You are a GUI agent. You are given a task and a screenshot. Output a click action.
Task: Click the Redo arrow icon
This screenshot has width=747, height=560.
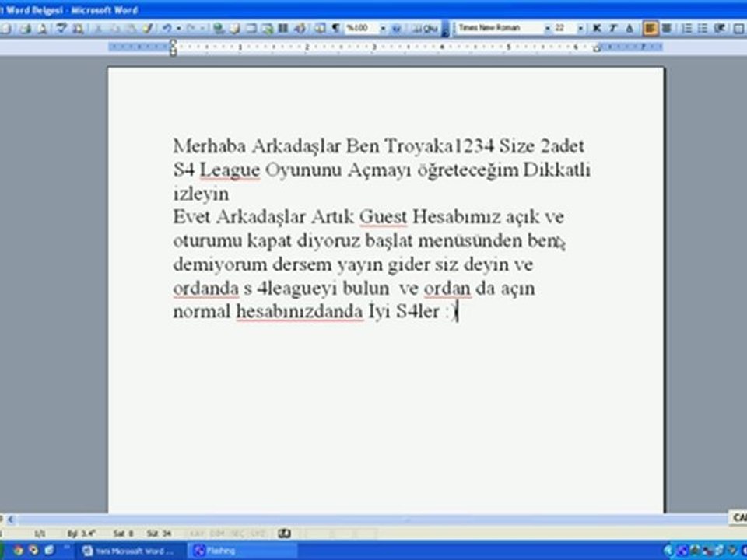tap(191, 29)
